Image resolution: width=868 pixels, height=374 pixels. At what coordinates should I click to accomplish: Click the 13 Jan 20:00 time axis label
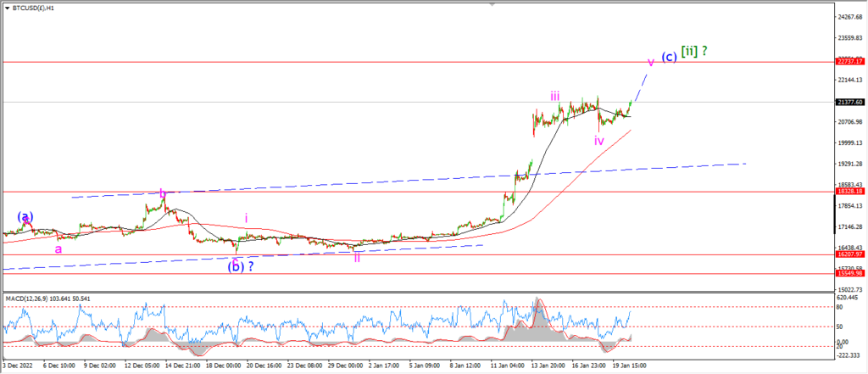548,366
